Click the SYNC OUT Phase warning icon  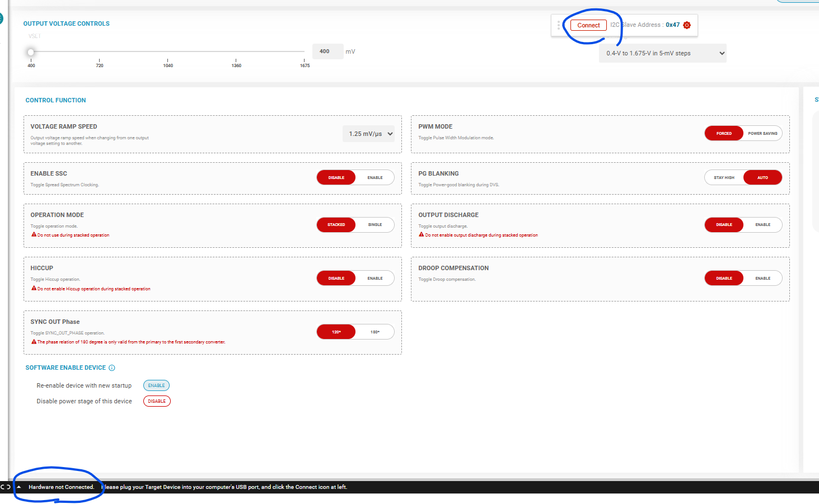pos(34,342)
